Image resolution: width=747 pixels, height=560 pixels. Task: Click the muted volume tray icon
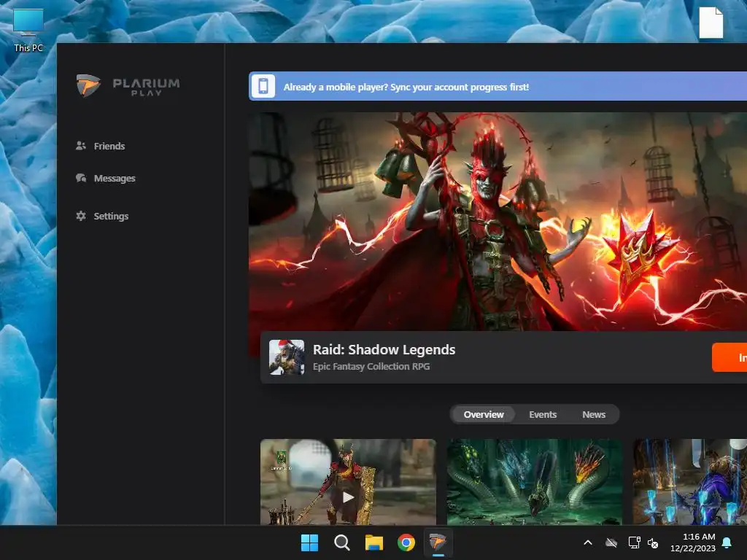(x=653, y=542)
